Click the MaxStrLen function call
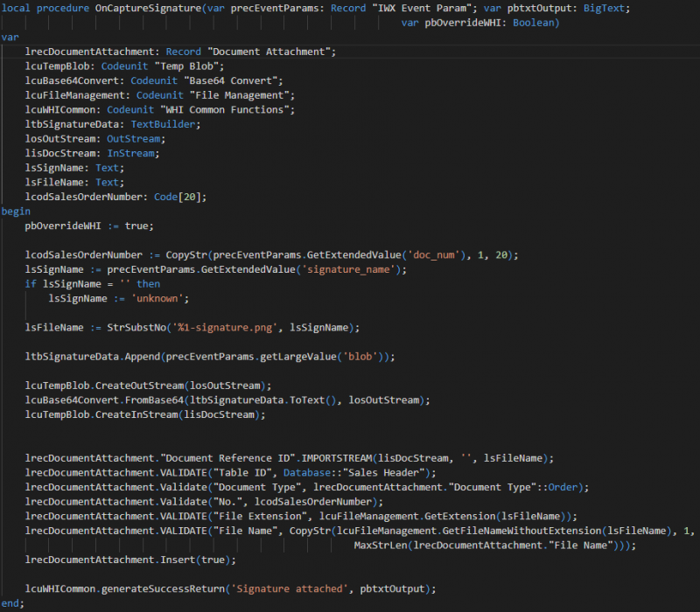Image resolution: width=700 pixels, height=612 pixels. click(x=381, y=546)
